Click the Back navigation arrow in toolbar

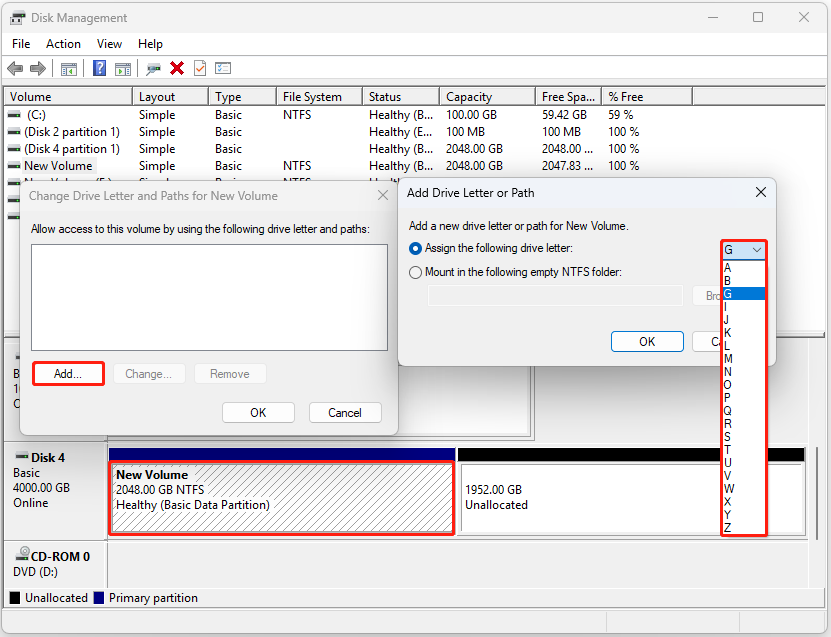[16, 68]
